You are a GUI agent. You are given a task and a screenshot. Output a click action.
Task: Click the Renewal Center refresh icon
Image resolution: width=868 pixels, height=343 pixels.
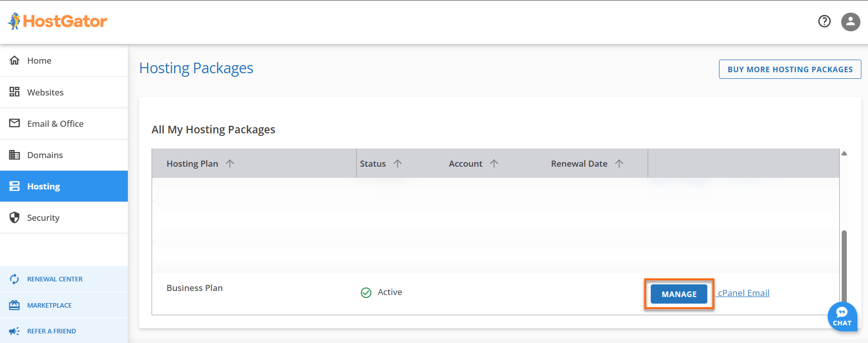[x=15, y=279]
